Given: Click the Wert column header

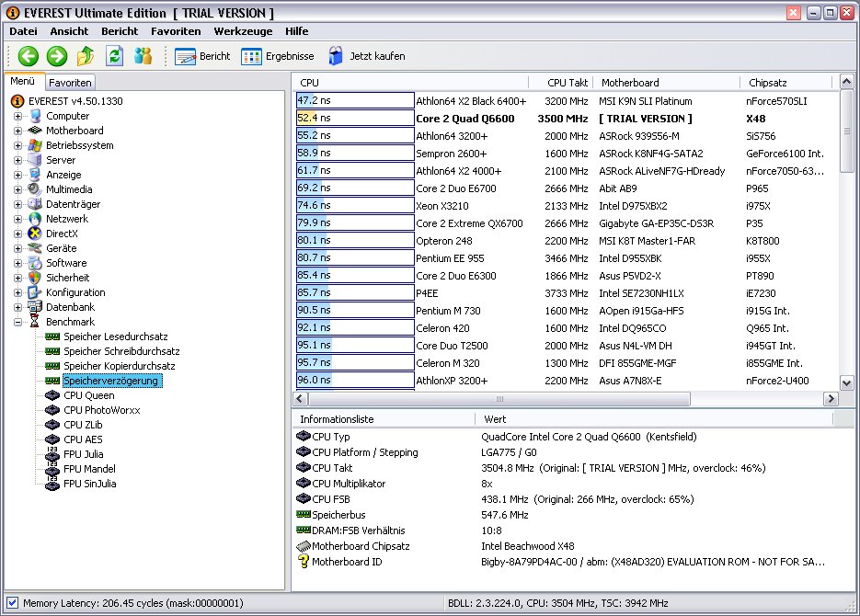Looking at the screenshot, I should (654, 419).
